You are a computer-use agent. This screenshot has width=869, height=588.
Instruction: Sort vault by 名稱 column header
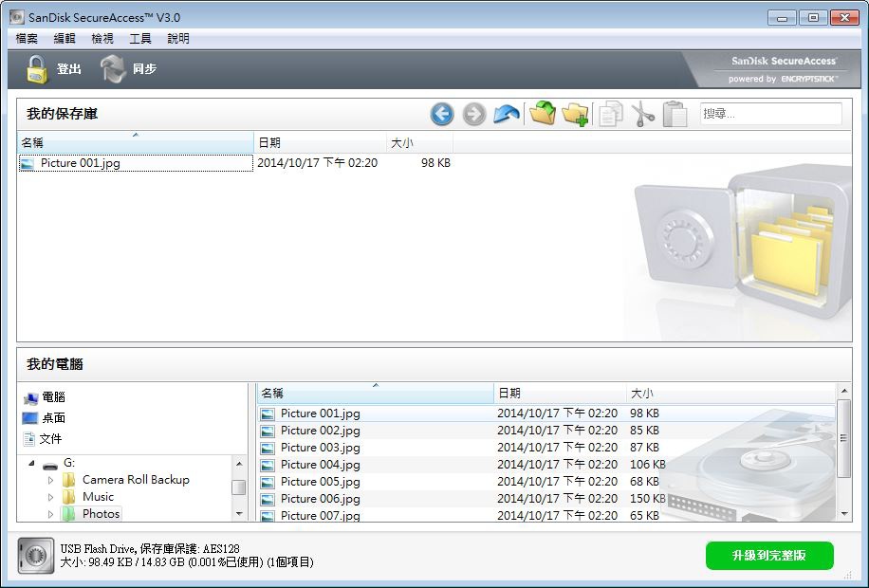pyautogui.click(x=136, y=142)
